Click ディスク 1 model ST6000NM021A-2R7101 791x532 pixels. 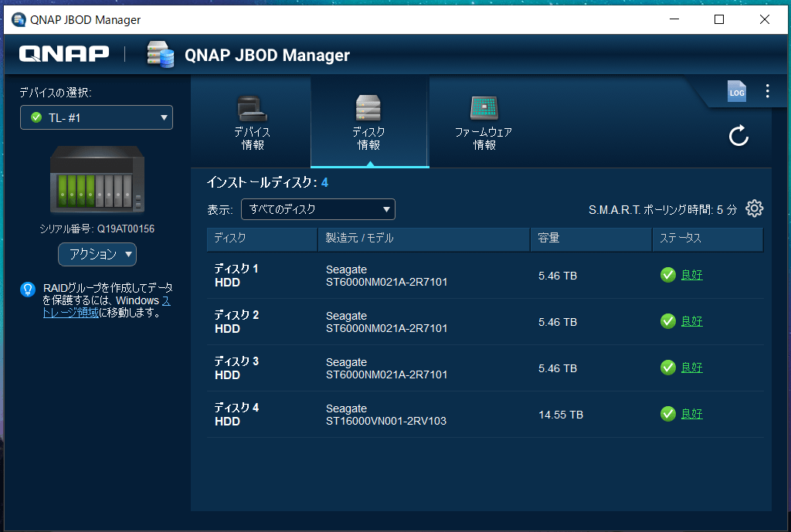[386, 282]
